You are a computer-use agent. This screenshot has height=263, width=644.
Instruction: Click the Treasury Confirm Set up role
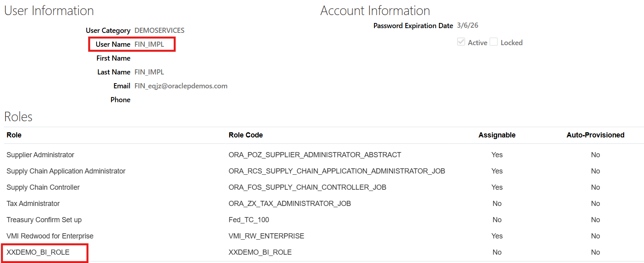[44, 220]
